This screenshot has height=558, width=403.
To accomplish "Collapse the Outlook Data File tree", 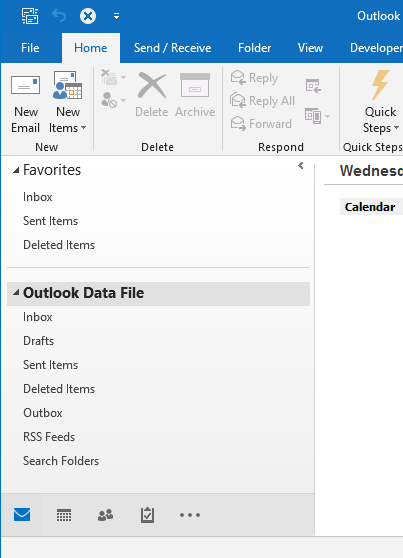I will tap(16, 293).
